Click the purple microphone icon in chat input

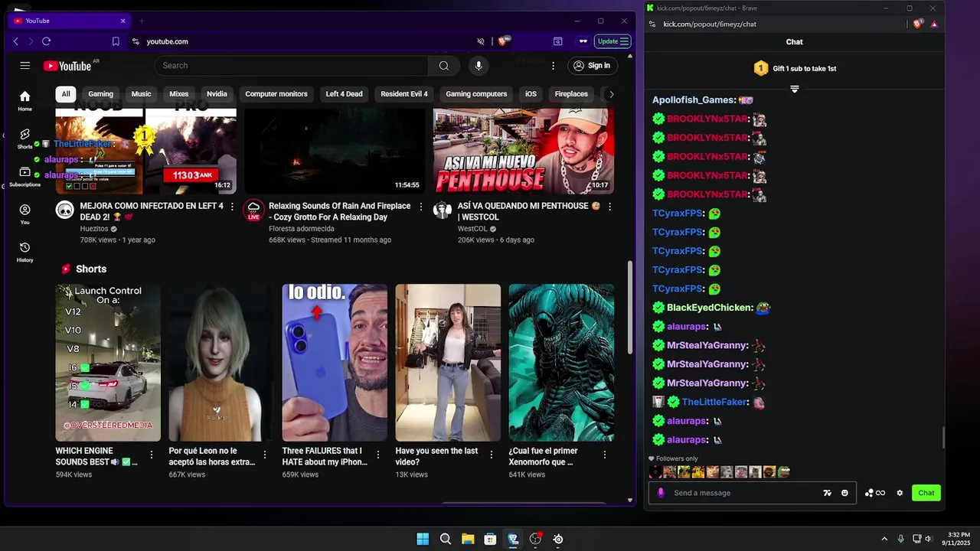click(661, 493)
